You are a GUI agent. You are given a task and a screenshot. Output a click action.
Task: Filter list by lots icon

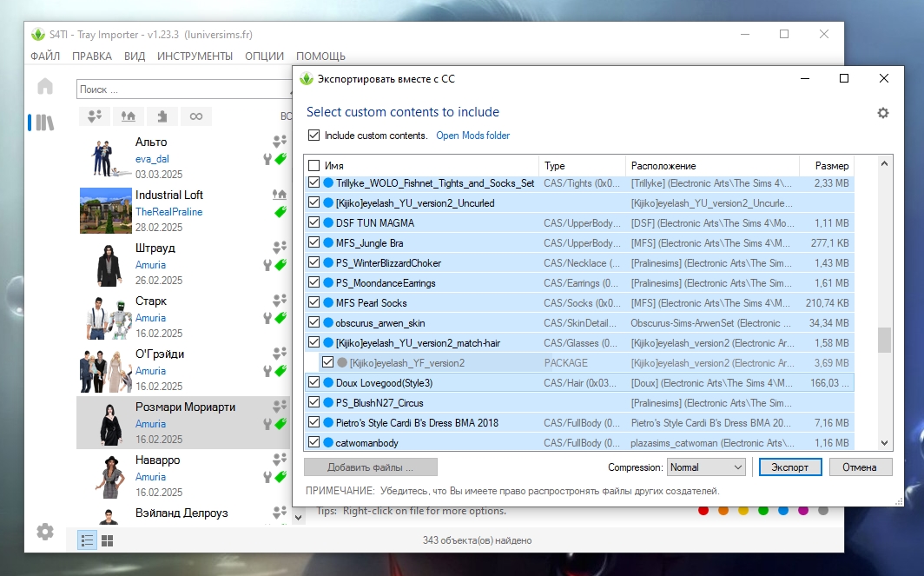point(129,116)
